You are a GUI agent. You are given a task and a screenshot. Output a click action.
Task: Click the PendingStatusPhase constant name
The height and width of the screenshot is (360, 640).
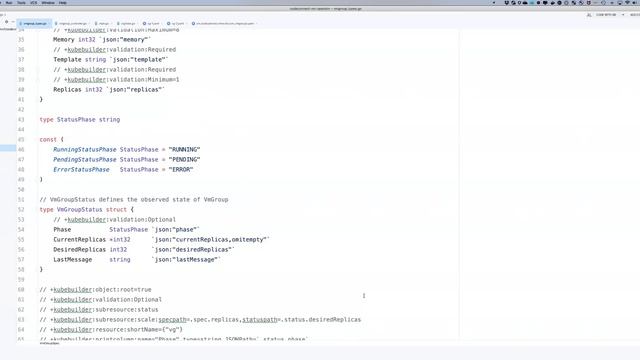click(84, 160)
